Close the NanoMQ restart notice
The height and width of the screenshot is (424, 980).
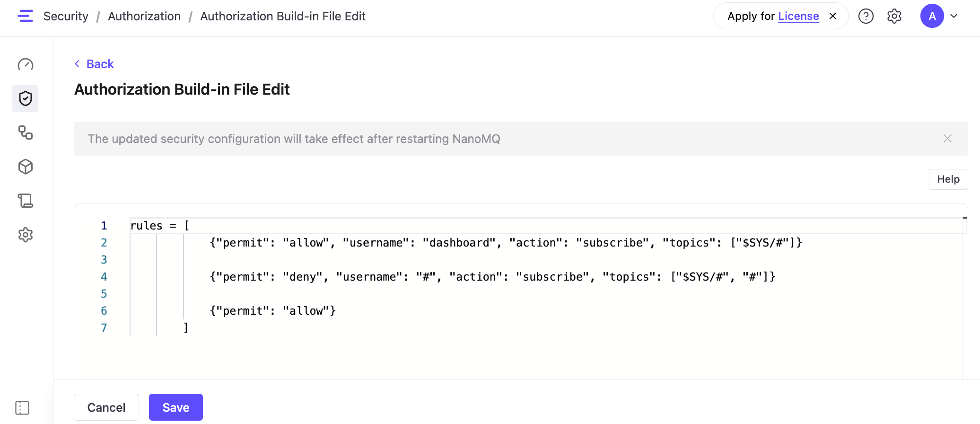tap(947, 139)
